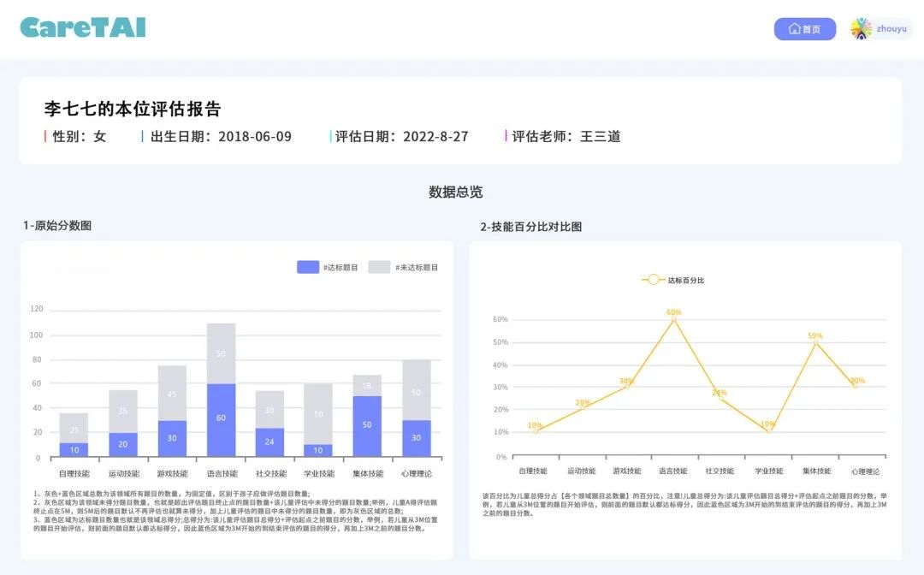Click the zhouyu username

[891, 29]
